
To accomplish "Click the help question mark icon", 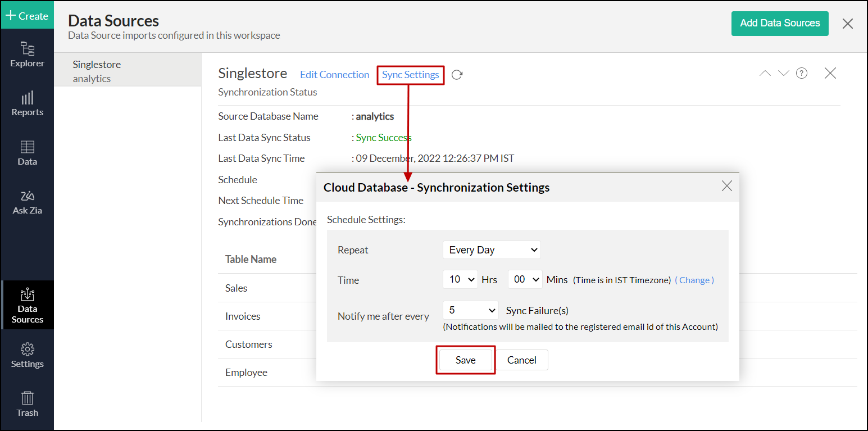I will click(x=802, y=73).
